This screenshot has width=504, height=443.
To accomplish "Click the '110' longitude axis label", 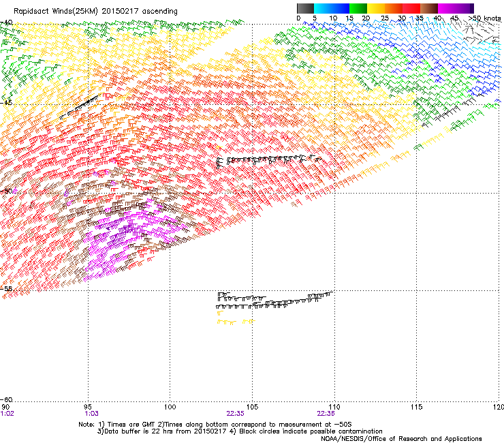I will 334,407.
